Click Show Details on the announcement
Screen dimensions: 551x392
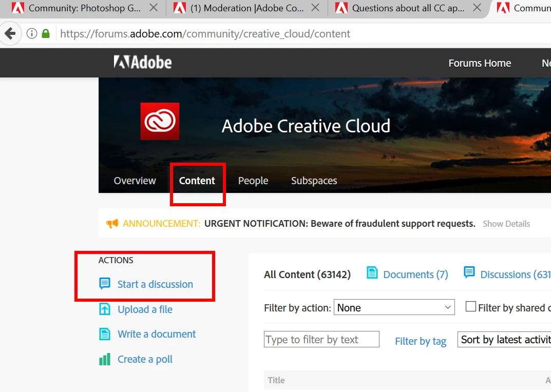tap(506, 224)
